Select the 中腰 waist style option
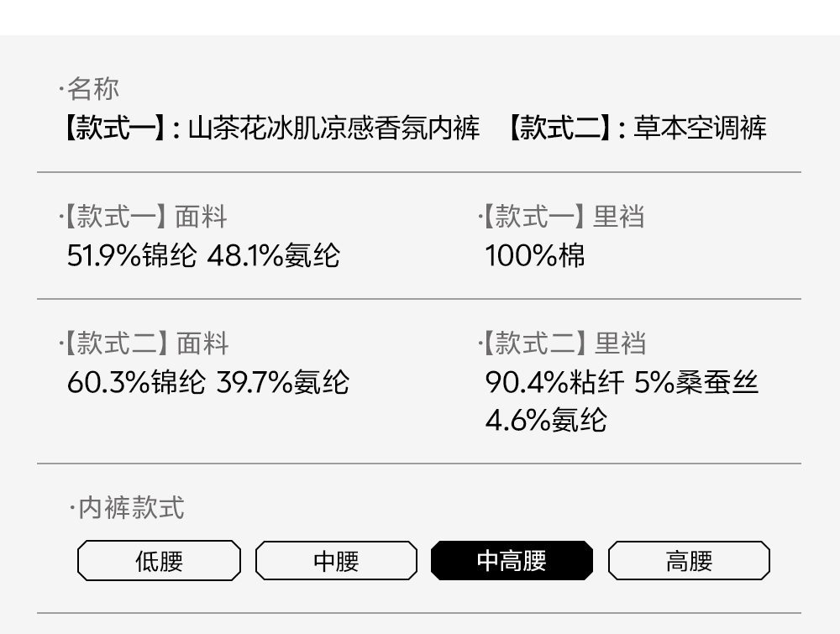Screen dimensions: 840x634 pyautogui.click(x=336, y=561)
